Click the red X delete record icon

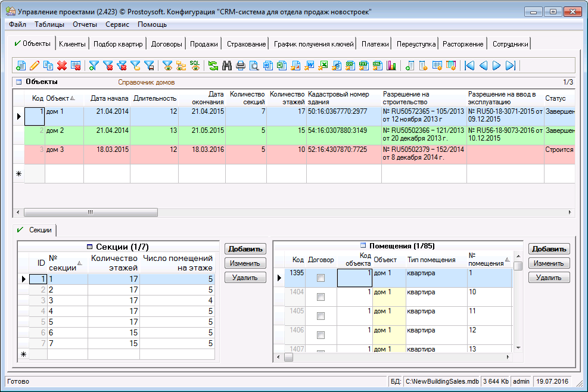62,66
